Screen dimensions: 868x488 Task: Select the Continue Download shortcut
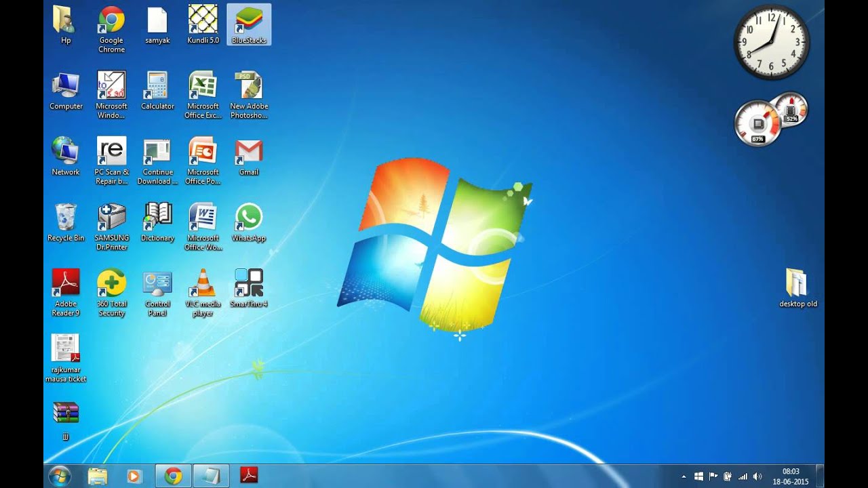pyautogui.click(x=157, y=161)
